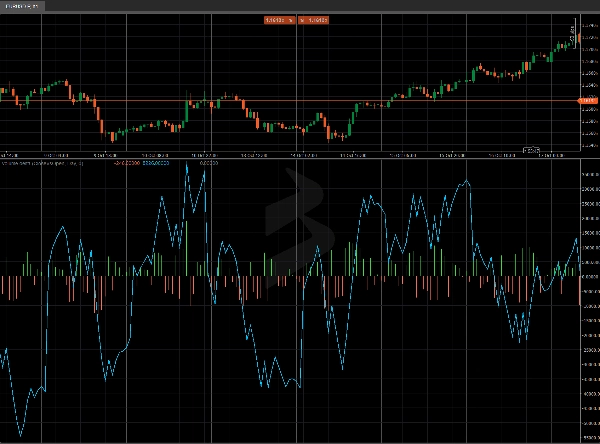Select the chart symbol tab at top-left
Screen dimensions: 600x444
(x=22, y=6)
